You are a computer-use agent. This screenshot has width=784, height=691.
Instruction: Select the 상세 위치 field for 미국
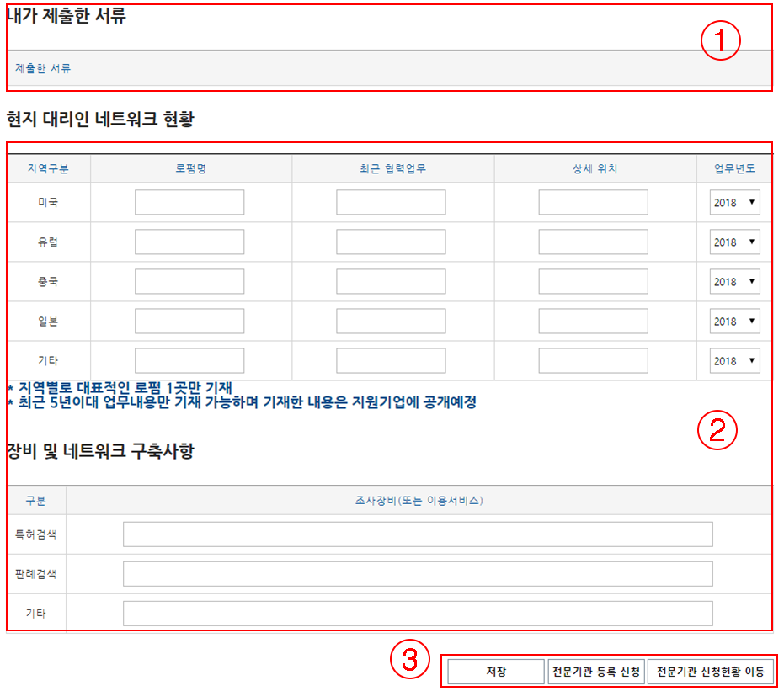tap(593, 203)
